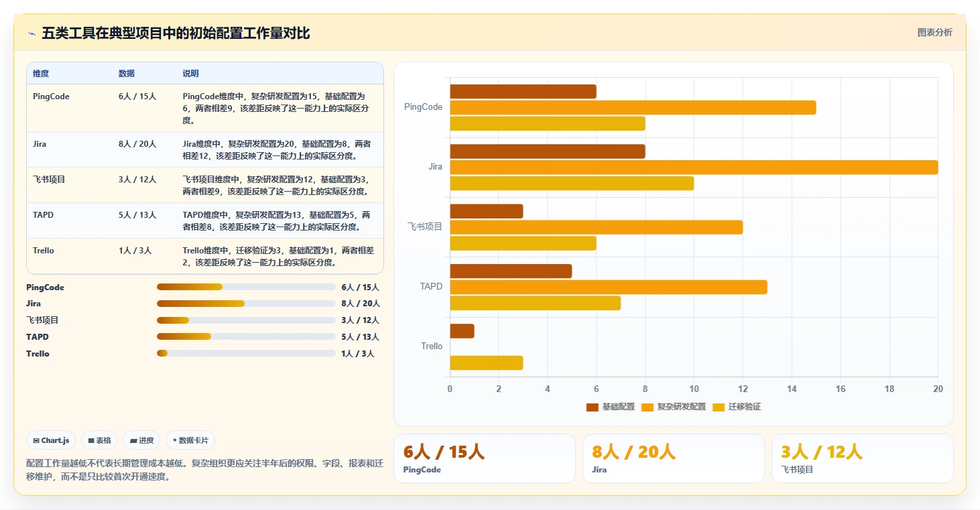This screenshot has width=980, height=510.
Task: Click the 飞书项目 progress bar
Action: (246, 320)
